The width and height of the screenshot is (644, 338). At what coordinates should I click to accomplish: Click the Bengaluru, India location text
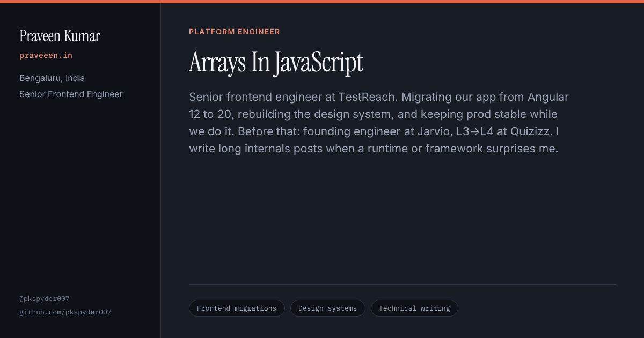coord(52,78)
